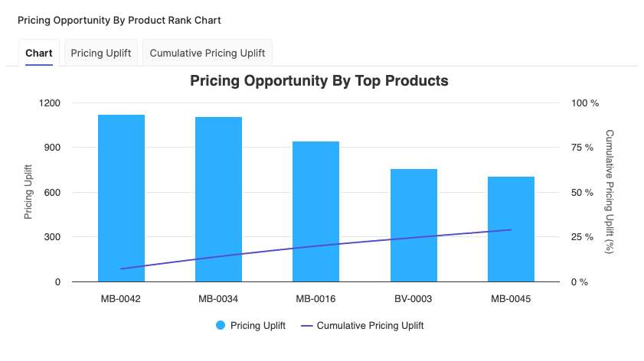The image size is (644, 361).
Task: Click cumulative line point above MB-0045
Action: 511,229
